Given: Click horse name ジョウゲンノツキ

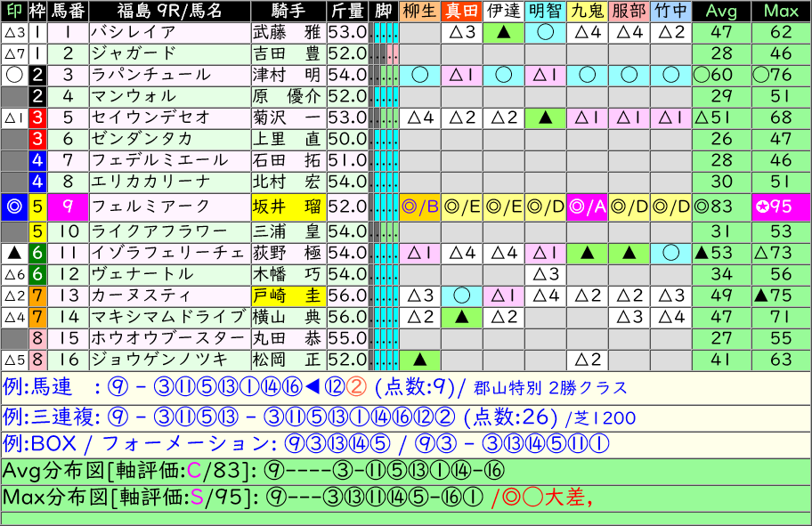Looking at the screenshot, I should click(169, 360).
